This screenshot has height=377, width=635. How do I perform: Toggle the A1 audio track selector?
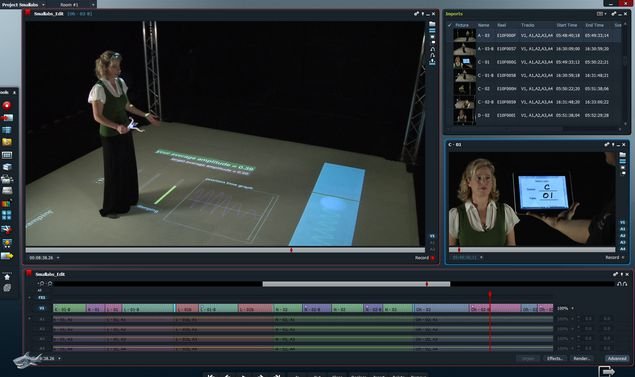point(42,319)
